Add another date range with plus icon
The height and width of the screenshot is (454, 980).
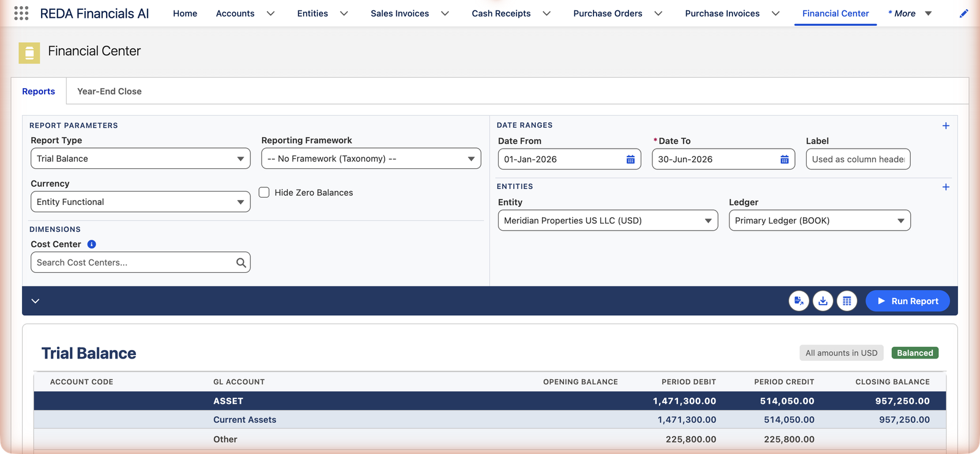(946, 125)
